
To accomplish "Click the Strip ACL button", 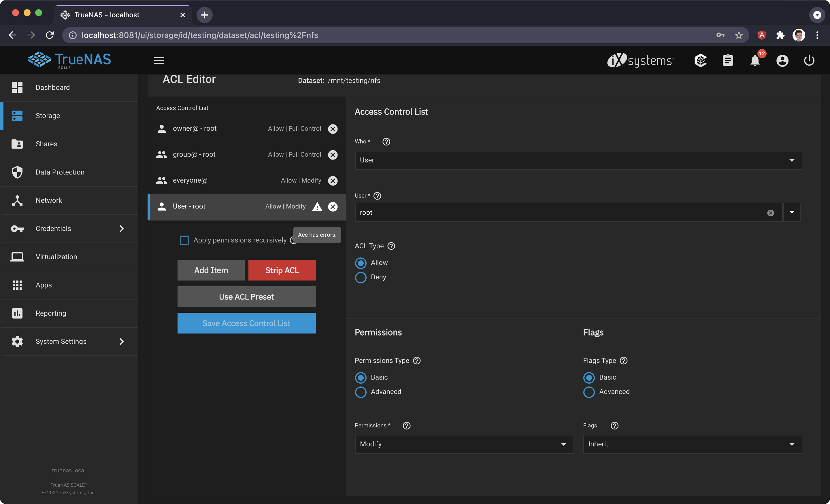I will point(282,270).
